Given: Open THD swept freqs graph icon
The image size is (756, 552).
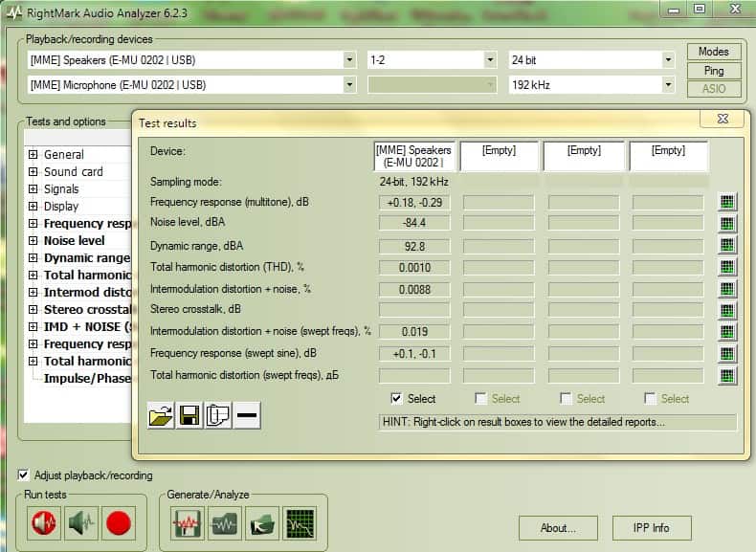Looking at the screenshot, I should 727,376.
